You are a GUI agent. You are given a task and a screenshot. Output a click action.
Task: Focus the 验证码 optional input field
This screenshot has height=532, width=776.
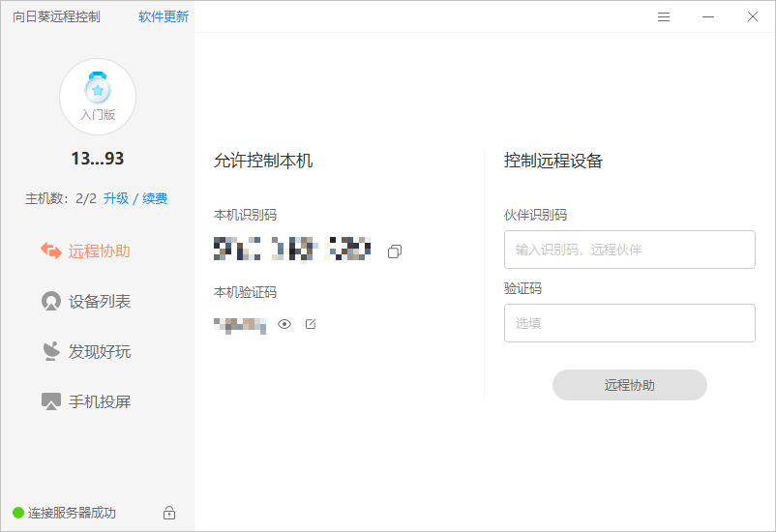click(x=630, y=323)
